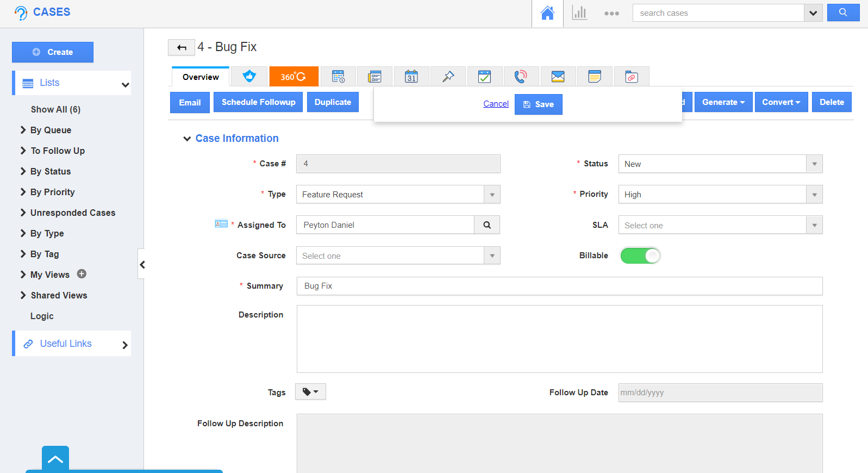Click the 360 degree view tab
The width and height of the screenshot is (868, 473).
[294, 77]
